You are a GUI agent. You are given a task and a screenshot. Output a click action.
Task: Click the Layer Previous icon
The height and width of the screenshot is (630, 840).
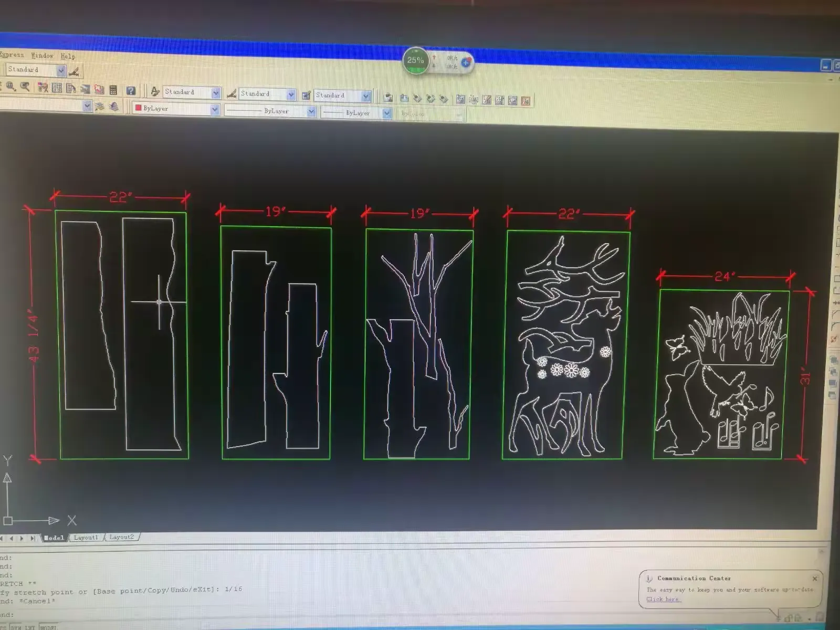(114, 107)
